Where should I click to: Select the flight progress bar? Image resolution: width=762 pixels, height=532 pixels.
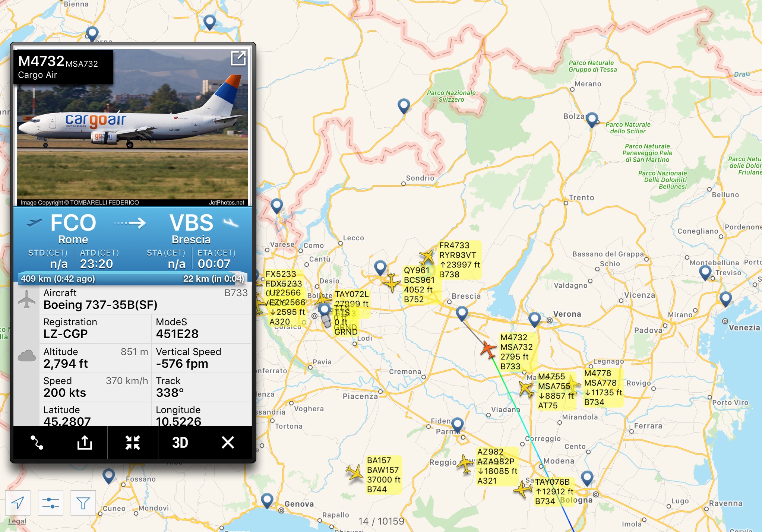(133, 278)
